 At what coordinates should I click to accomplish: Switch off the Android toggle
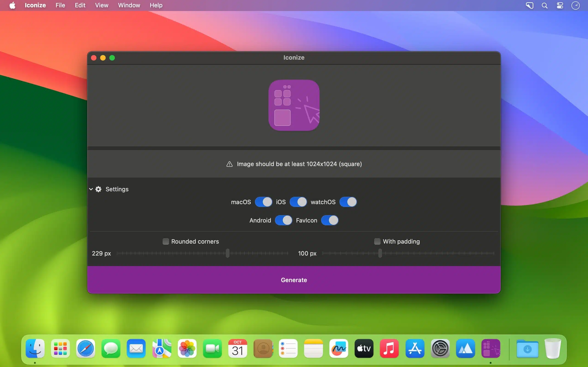tap(283, 220)
